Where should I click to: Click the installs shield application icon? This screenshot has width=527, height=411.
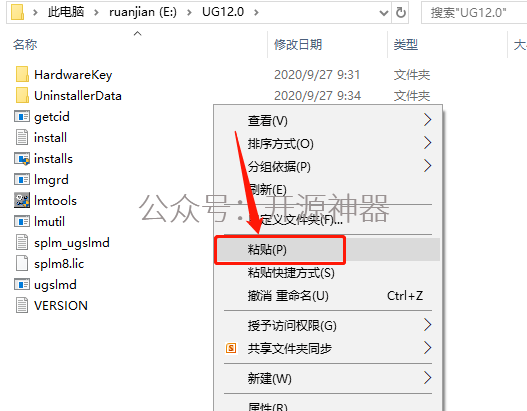(x=22, y=158)
